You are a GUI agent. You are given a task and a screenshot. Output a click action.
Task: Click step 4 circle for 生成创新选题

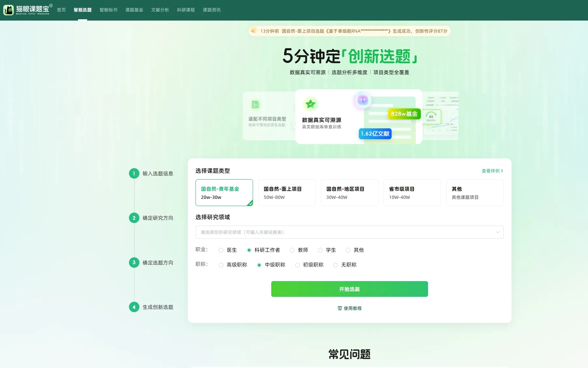(x=134, y=307)
